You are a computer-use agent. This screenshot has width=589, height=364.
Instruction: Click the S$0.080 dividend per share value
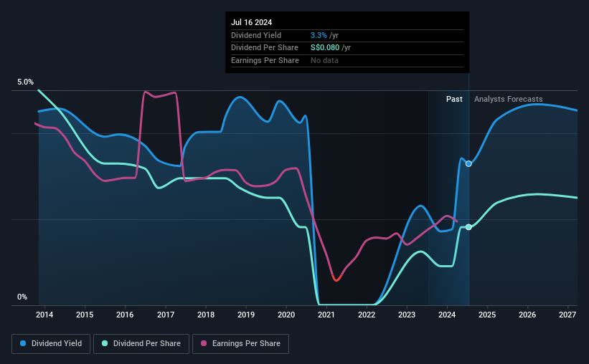pos(325,48)
